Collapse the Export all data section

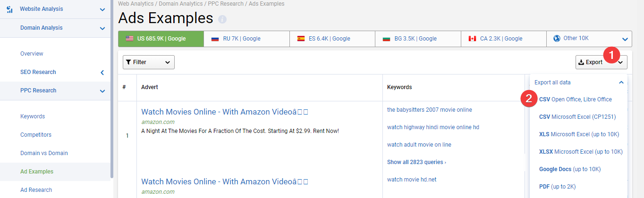(x=621, y=82)
